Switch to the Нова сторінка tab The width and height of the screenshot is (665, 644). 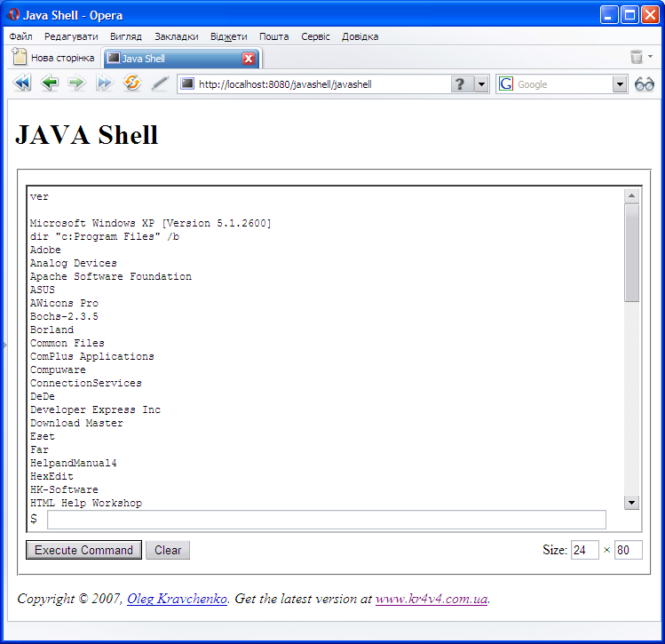pyautogui.click(x=53, y=59)
